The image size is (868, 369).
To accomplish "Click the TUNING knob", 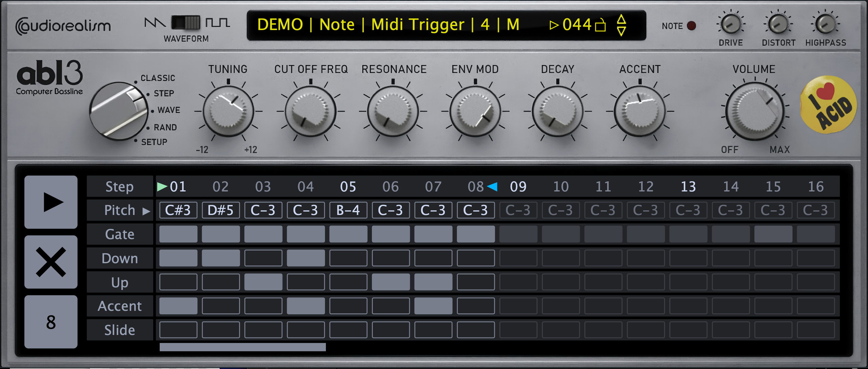I will point(228,111).
